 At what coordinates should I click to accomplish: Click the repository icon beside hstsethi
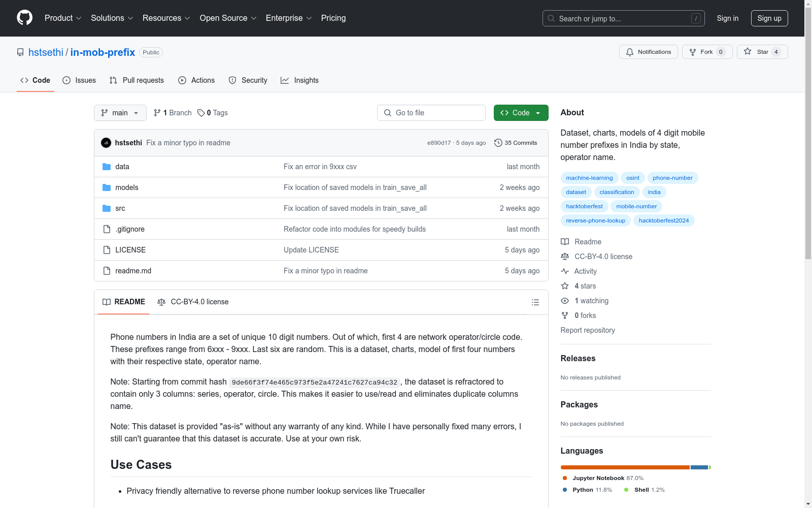(20, 52)
